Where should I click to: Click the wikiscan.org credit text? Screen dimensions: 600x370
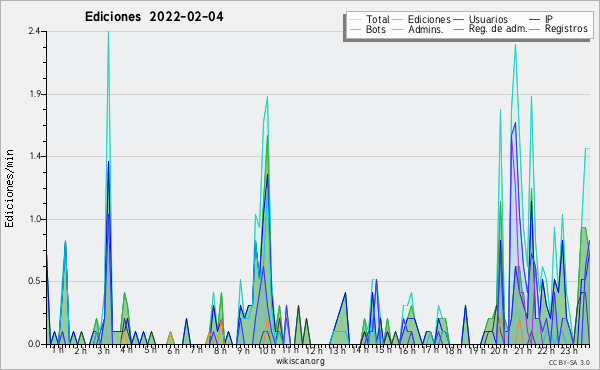[x=300, y=361]
